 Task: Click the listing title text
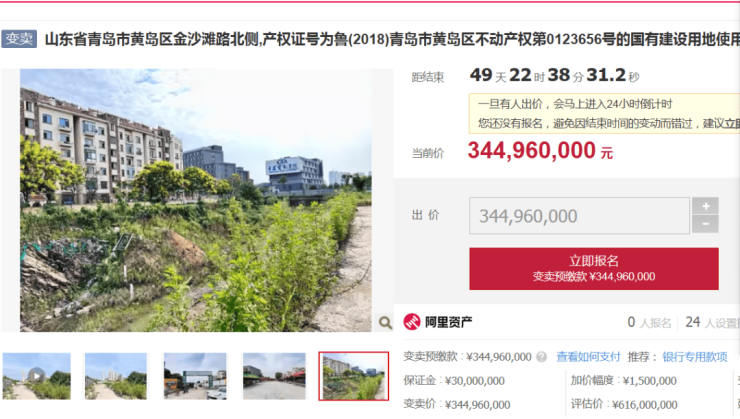pyautogui.click(x=392, y=39)
